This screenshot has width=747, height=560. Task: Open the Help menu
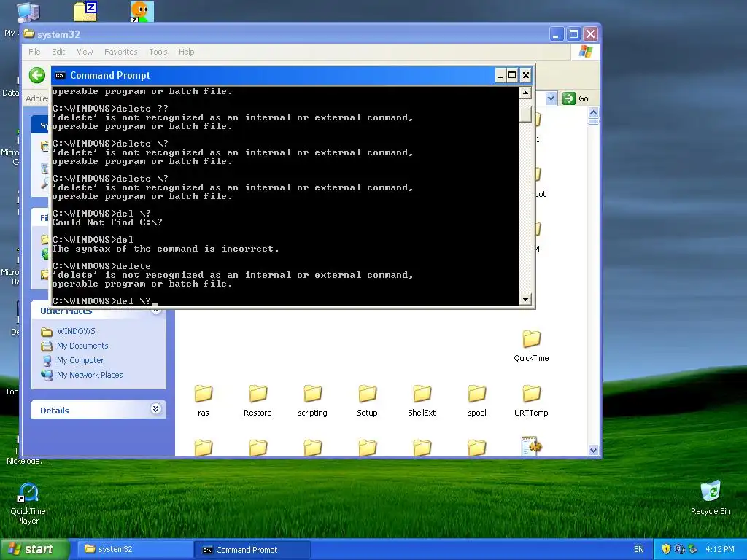point(186,52)
